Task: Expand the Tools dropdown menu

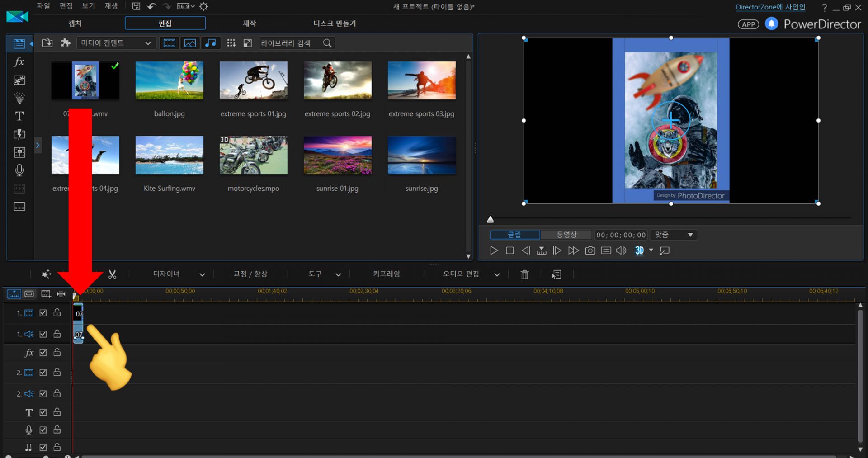Action: click(x=338, y=274)
